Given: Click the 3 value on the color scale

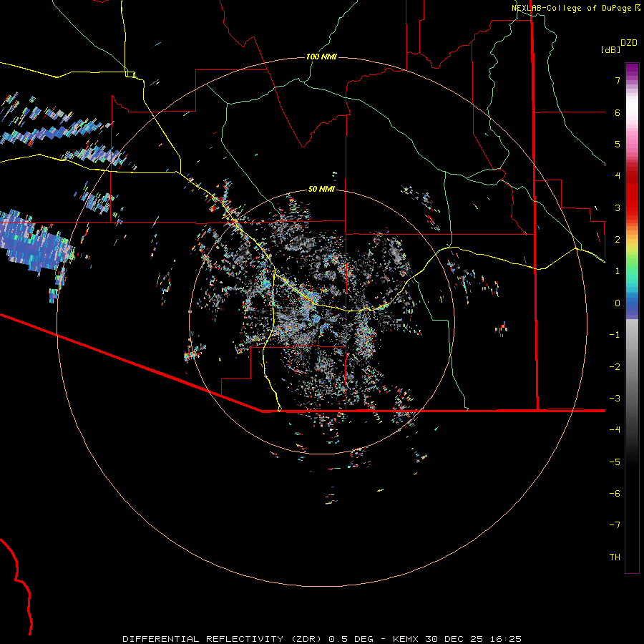Looking at the screenshot, I should (x=618, y=208).
